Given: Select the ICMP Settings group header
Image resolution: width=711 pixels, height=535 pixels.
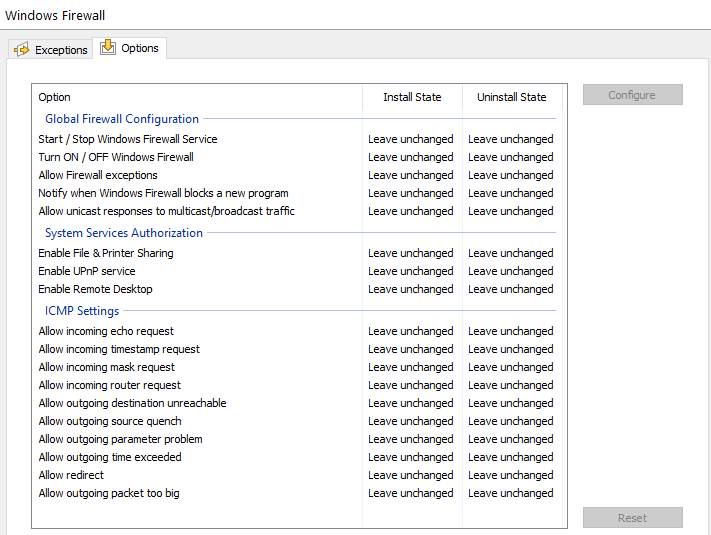Looking at the screenshot, I should (x=82, y=311).
